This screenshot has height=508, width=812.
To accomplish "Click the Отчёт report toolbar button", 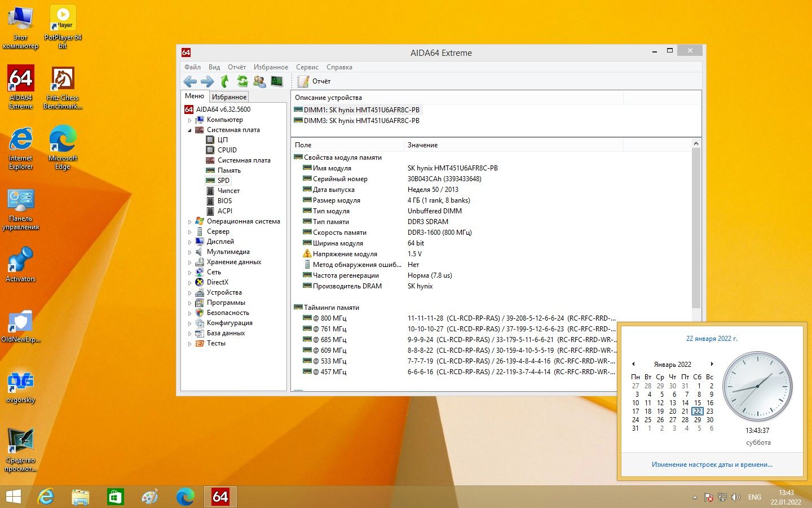I will [314, 81].
